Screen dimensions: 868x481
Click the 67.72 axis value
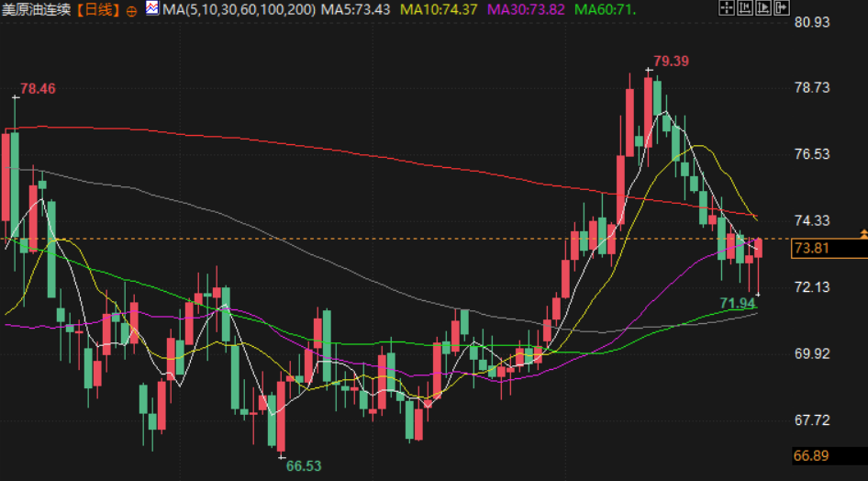[x=812, y=420]
